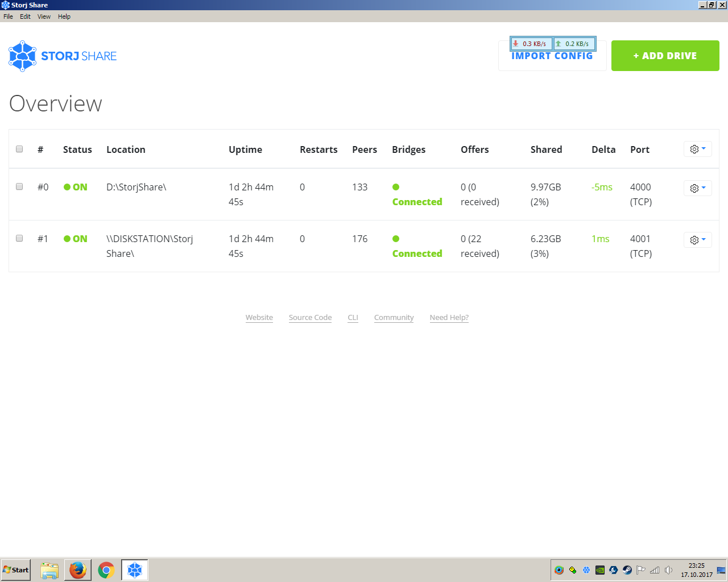Follow the CLI footer link

353,317
